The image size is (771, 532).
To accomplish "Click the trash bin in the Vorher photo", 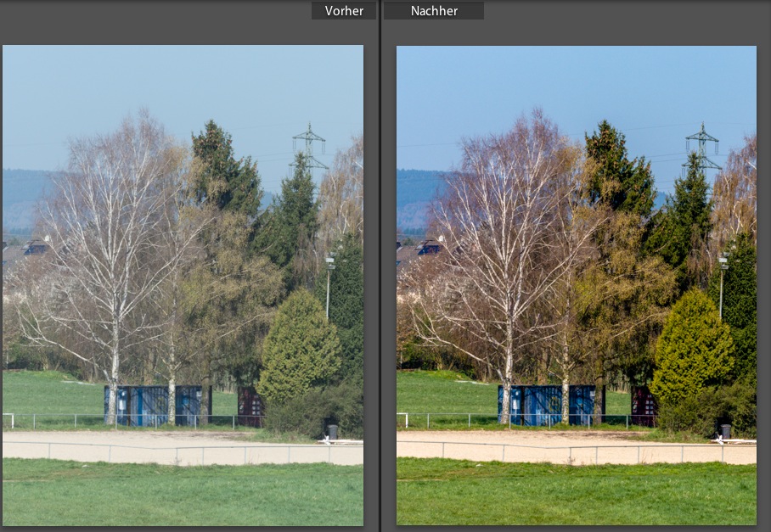I will pyautogui.click(x=333, y=432).
